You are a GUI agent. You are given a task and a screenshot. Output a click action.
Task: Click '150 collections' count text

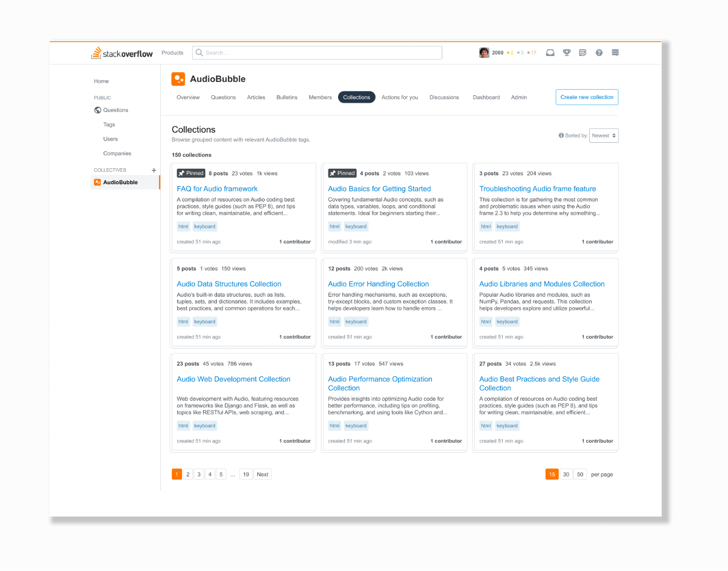point(192,155)
